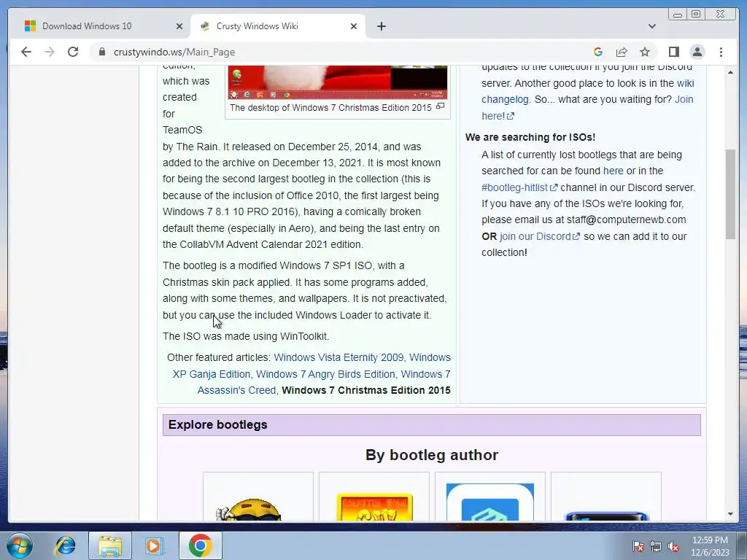Select the Crusty Windows Wiki tab
Image resolution: width=747 pixels, height=560 pixels.
tap(276, 26)
